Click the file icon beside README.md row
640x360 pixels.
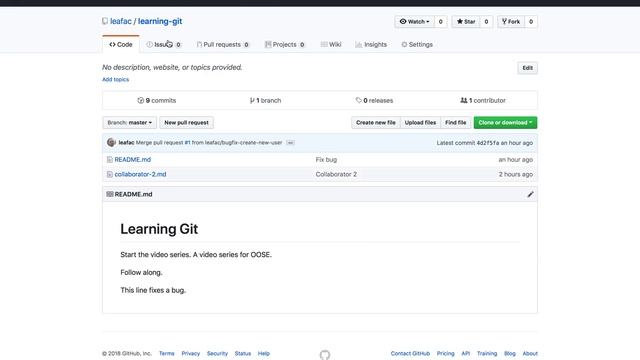109,160
